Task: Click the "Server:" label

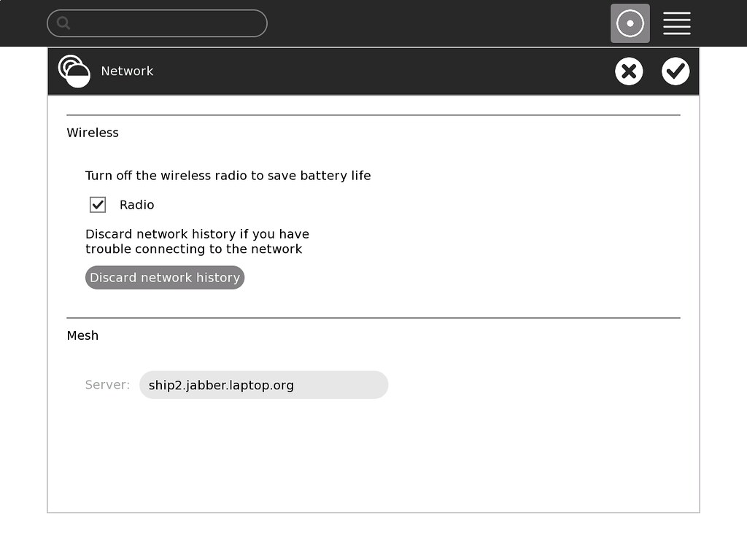Action: point(107,385)
